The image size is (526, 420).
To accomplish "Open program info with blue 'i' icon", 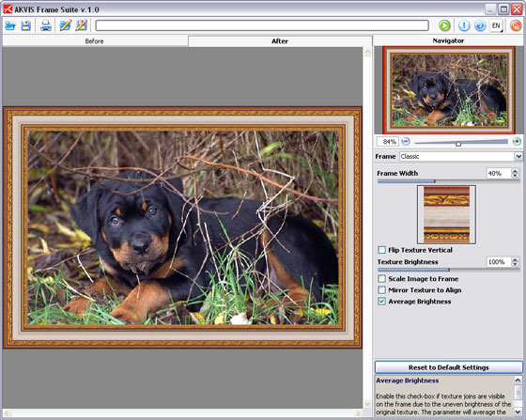I will [x=464, y=25].
